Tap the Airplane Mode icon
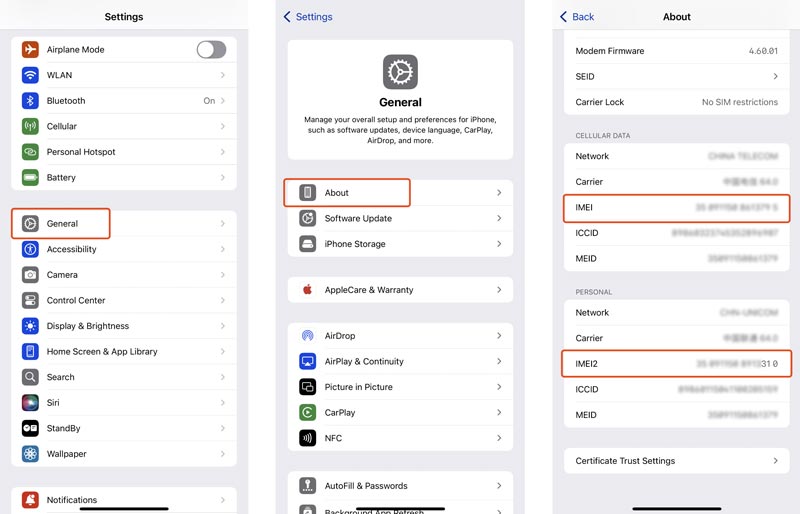This screenshot has height=514, width=800. pos(30,50)
